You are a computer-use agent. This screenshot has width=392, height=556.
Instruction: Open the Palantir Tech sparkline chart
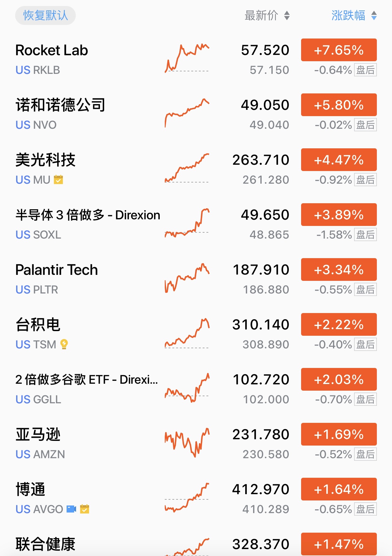(187, 278)
